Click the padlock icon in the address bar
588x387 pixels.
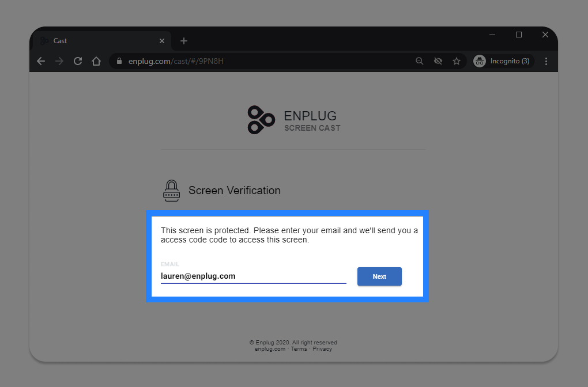[119, 61]
